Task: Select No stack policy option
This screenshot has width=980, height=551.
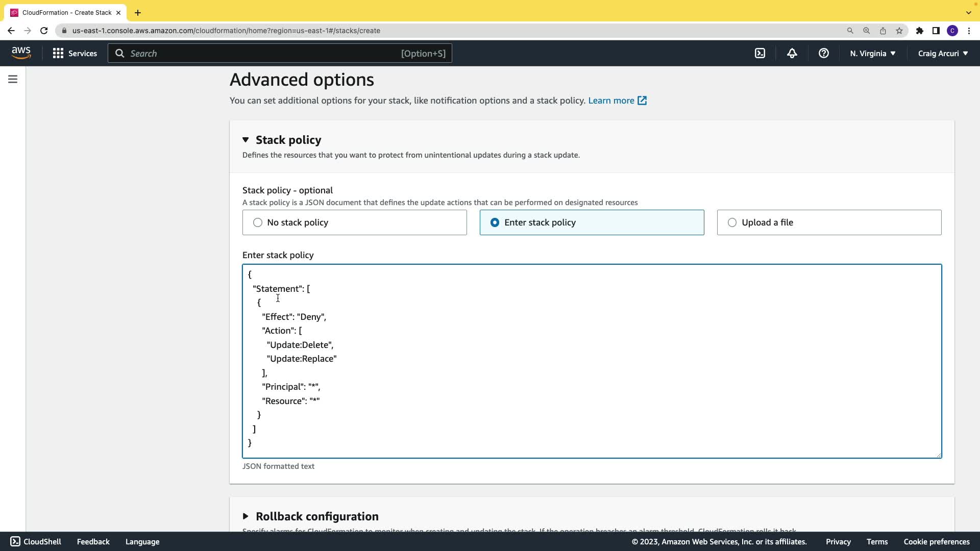Action: (258, 222)
